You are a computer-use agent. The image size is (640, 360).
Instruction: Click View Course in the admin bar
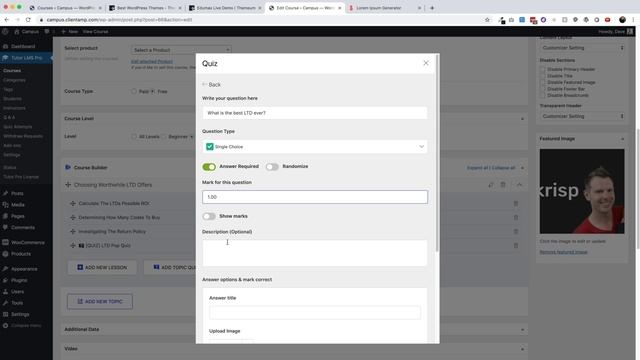pyautogui.click(x=96, y=31)
